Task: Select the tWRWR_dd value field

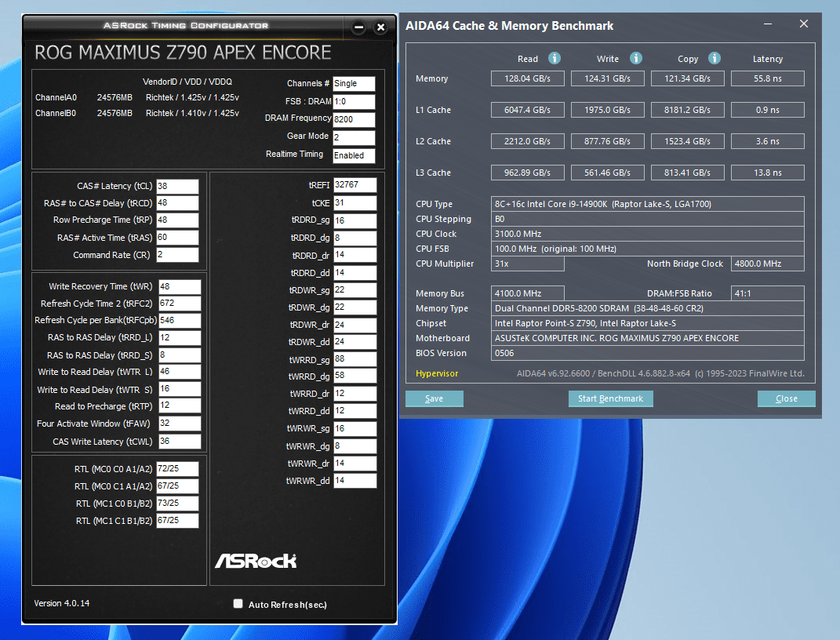Action: point(355,481)
